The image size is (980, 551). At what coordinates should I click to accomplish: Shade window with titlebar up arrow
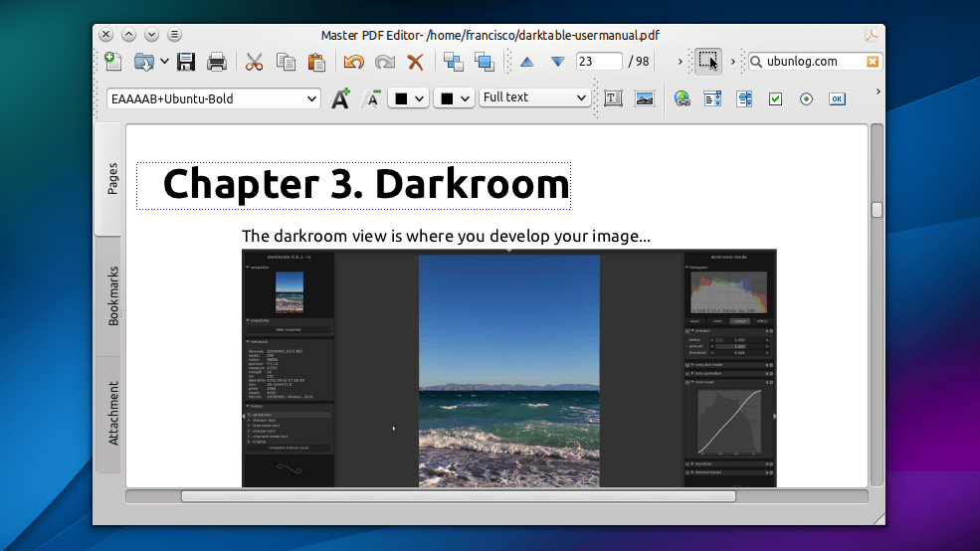pos(128,35)
